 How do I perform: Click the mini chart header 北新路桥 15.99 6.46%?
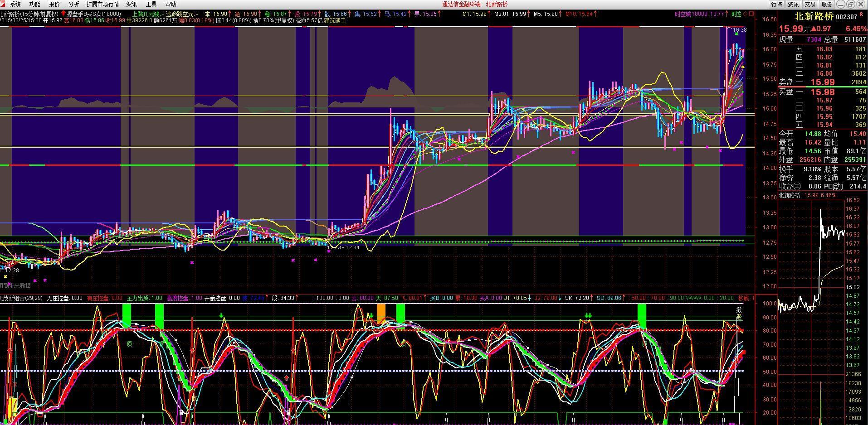coord(807,195)
